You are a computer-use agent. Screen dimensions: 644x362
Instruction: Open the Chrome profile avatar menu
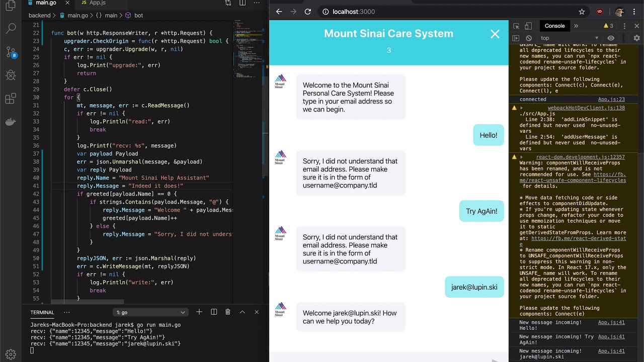(x=620, y=12)
